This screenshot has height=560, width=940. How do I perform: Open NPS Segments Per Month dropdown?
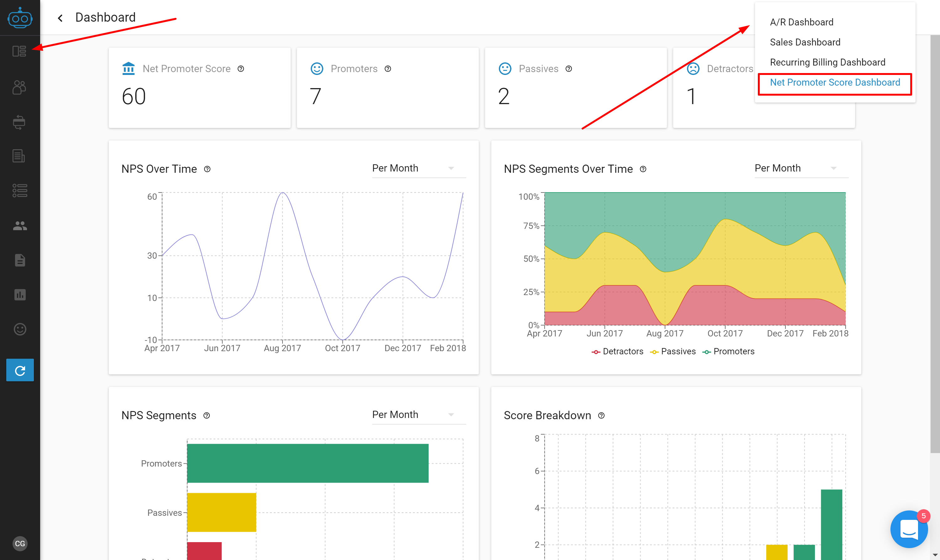point(419,415)
